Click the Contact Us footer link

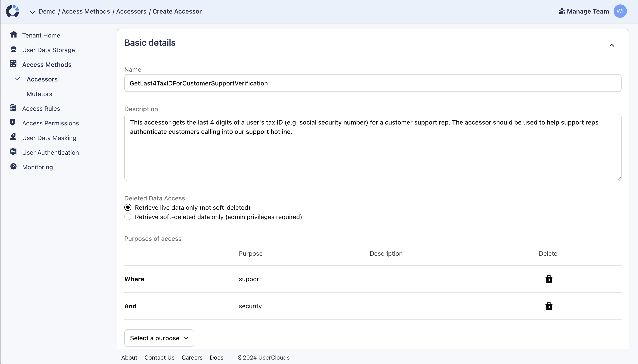click(x=159, y=357)
